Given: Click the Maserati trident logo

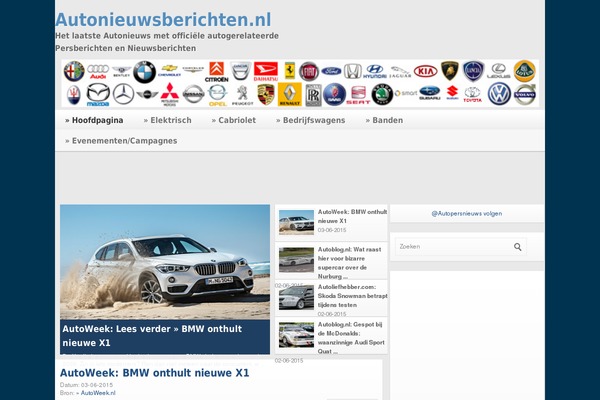Looking at the screenshot, I should coord(74,95).
